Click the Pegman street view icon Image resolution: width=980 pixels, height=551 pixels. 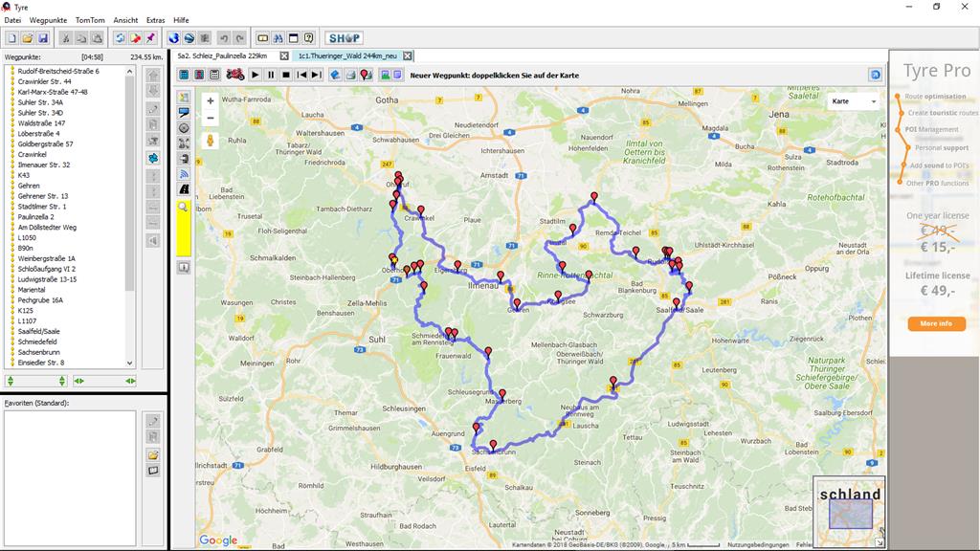210,141
